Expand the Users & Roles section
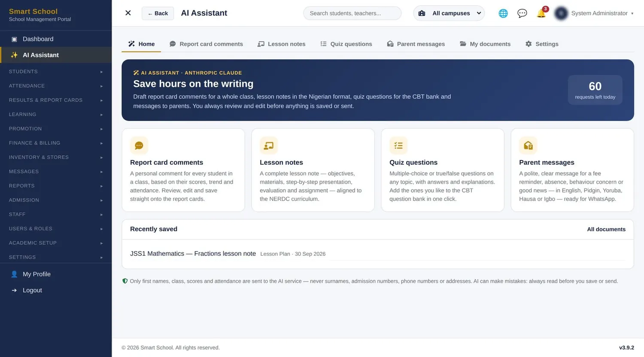The height and width of the screenshot is (357, 644). pos(56,229)
